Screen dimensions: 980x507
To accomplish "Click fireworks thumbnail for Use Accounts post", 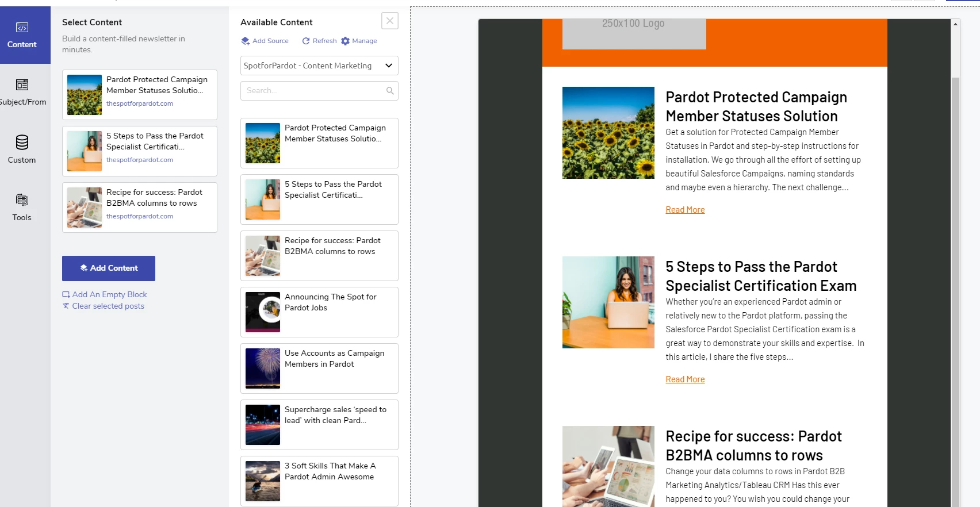I will [263, 368].
